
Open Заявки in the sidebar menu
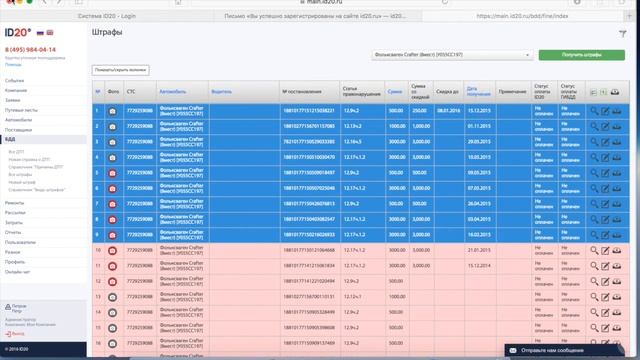coord(13,100)
